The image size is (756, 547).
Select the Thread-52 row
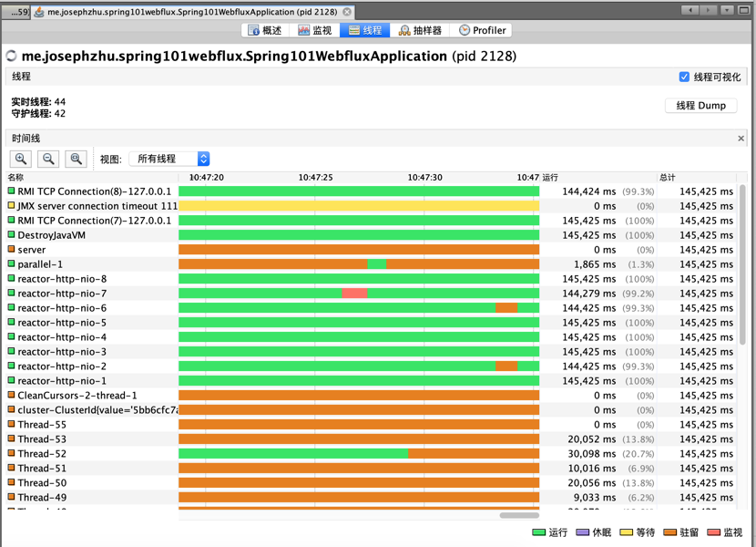(371, 454)
